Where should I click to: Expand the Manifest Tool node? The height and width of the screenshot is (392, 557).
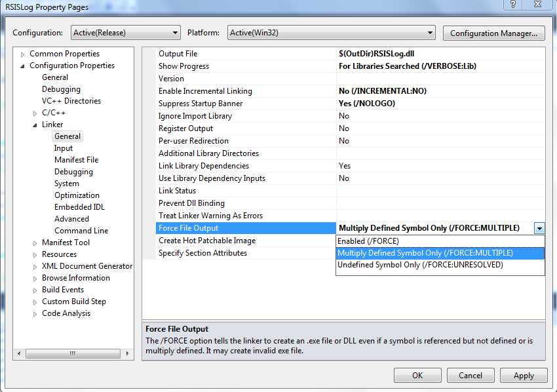[x=35, y=243]
